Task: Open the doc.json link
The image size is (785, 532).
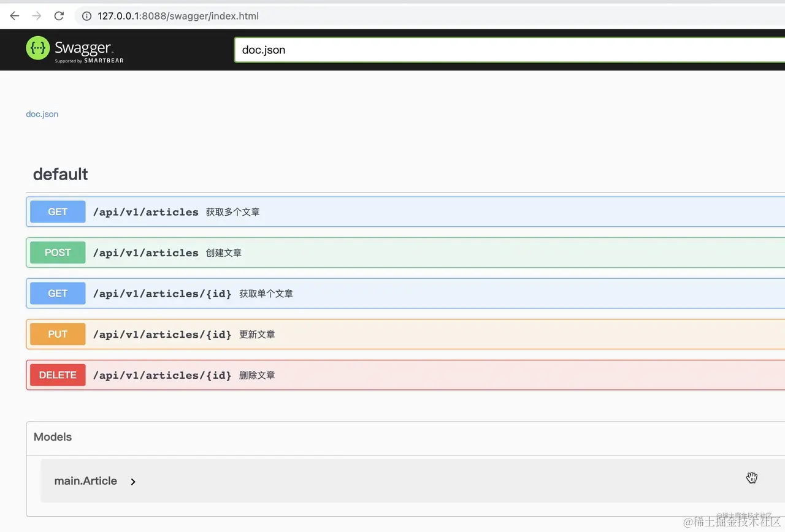Action: tap(42, 114)
